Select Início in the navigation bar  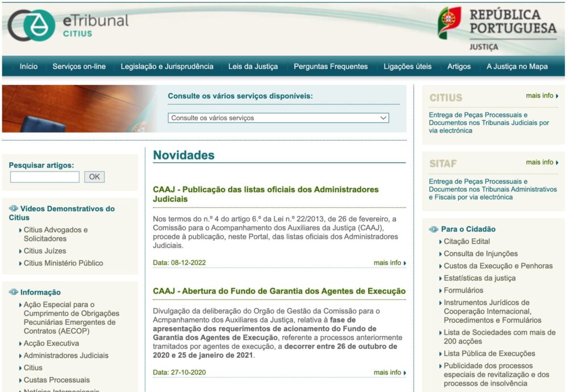tap(28, 67)
